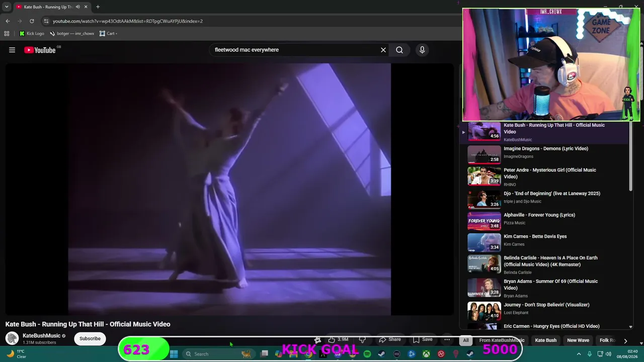Mute audio on the Kate Bush tab
644x362 pixels.
(x=77, y=7)
